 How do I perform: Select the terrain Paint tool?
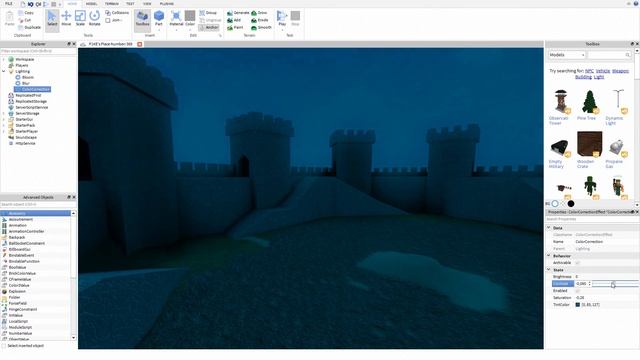click(235, 27)
